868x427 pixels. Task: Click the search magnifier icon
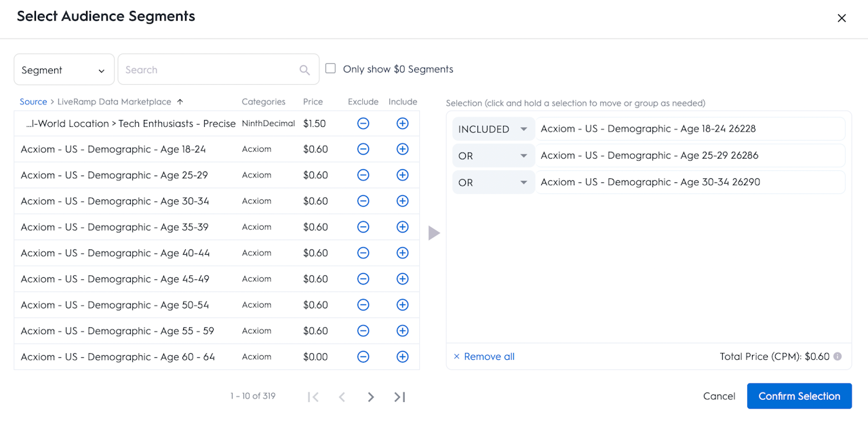coord(304,70)
